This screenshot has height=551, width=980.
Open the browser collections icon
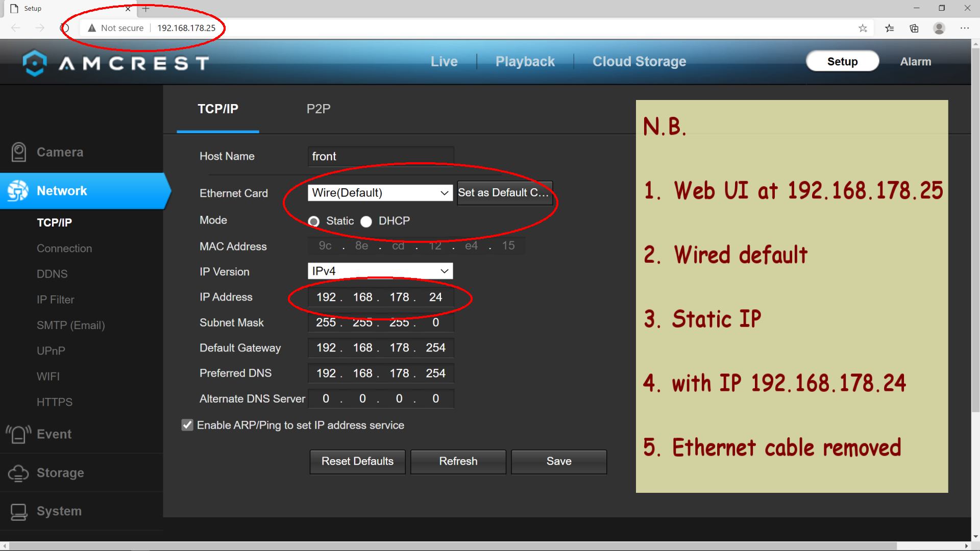pos(914,28)
